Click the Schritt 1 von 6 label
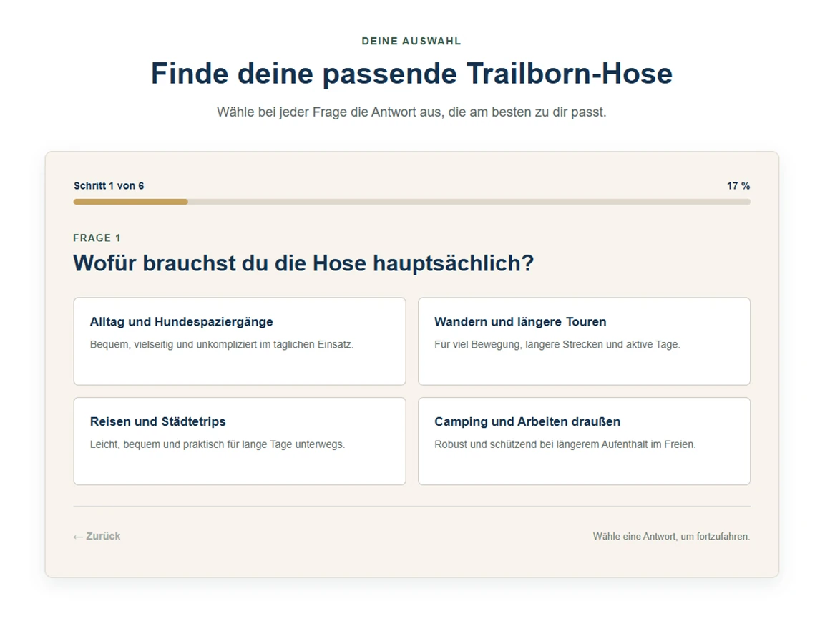830x644 pixels. point(109,186)
